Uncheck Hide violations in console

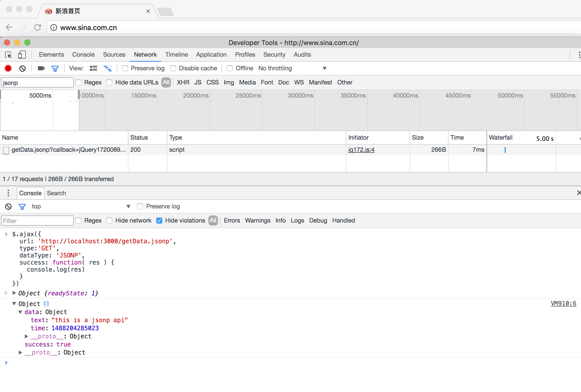[x=159, y=221]
